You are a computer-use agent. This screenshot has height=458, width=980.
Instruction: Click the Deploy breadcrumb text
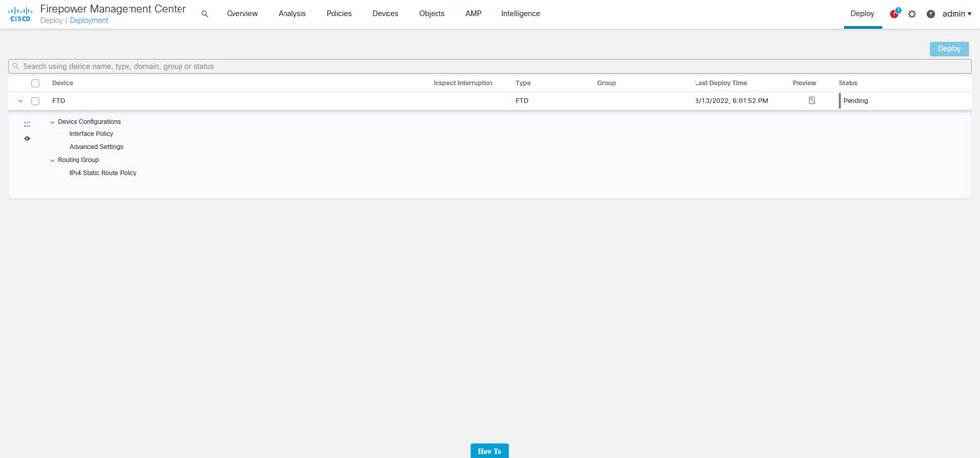(x=51, y=20)
